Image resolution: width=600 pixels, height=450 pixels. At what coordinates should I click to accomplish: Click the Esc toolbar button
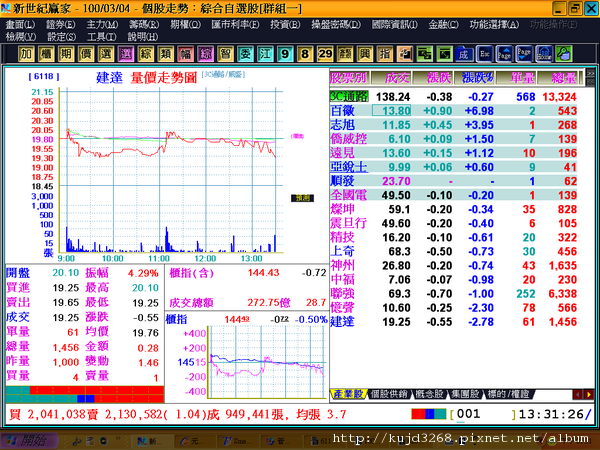click(x=484, y=54)
